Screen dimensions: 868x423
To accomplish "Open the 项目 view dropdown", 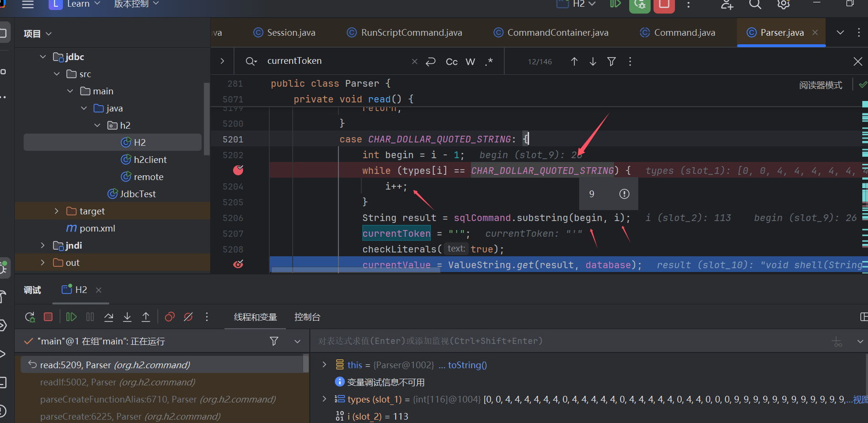I will tap(38, 33).
